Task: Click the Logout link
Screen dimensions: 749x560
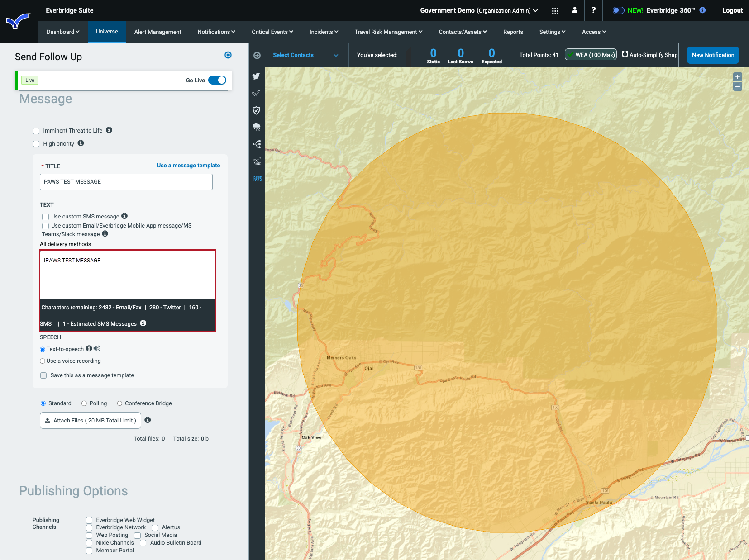Action: point(733,10)
